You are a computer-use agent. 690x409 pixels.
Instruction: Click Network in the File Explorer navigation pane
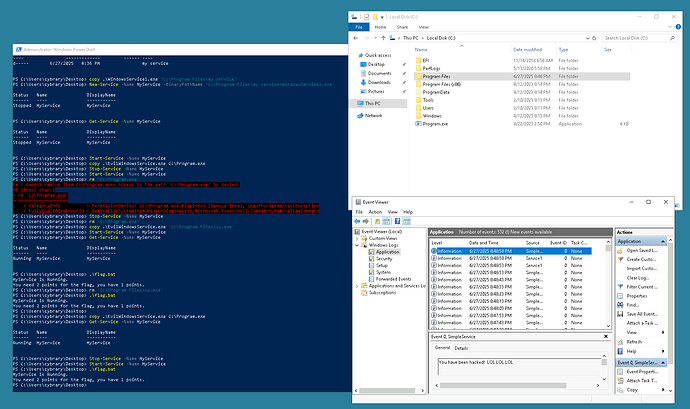pyautogui.click(x=373, y=115)
